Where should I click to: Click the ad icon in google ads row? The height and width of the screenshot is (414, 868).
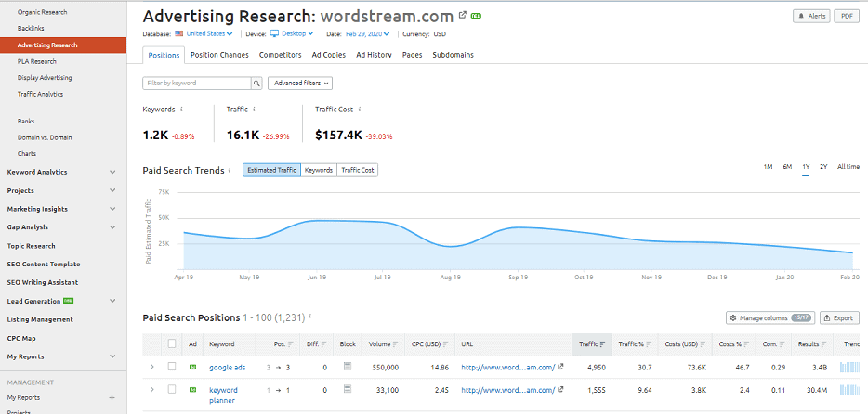pyautogui.click(x=192, y=367)
